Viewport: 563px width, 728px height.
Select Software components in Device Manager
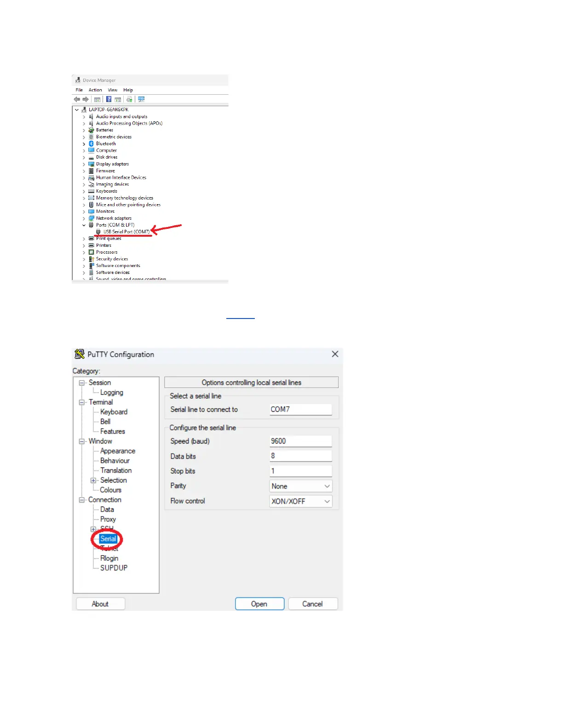tap(118, 266)
